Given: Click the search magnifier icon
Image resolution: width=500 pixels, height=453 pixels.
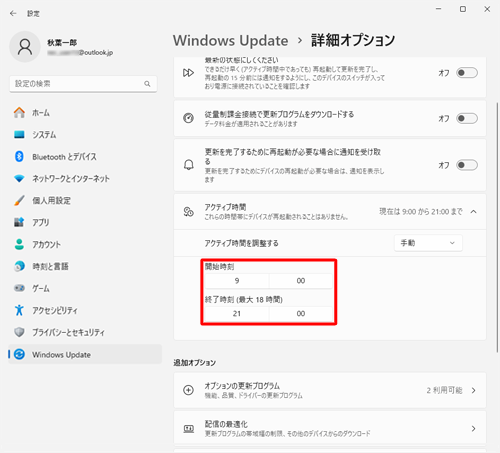Looking at the screenshot, I should tap(147, 84).
